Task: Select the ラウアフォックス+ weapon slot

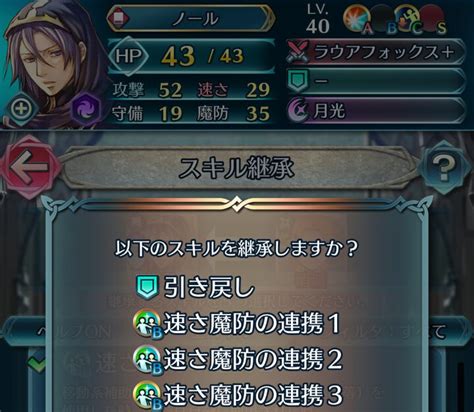Action: tap(376, 52)
